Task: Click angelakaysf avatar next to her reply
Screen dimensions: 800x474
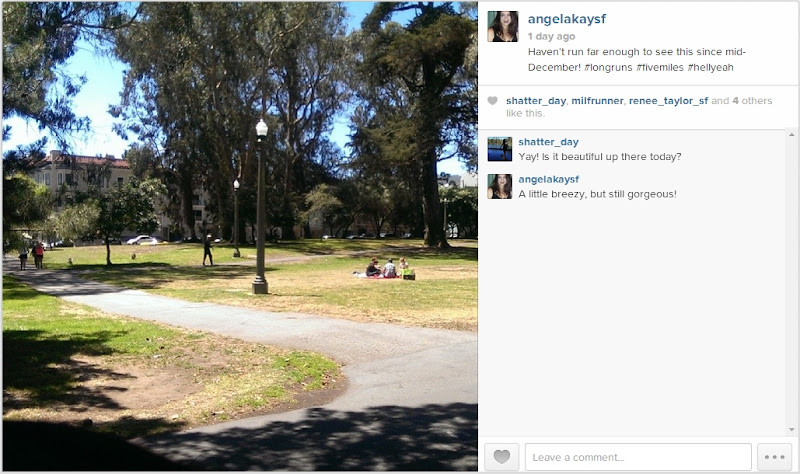Action: coord(499,186)
